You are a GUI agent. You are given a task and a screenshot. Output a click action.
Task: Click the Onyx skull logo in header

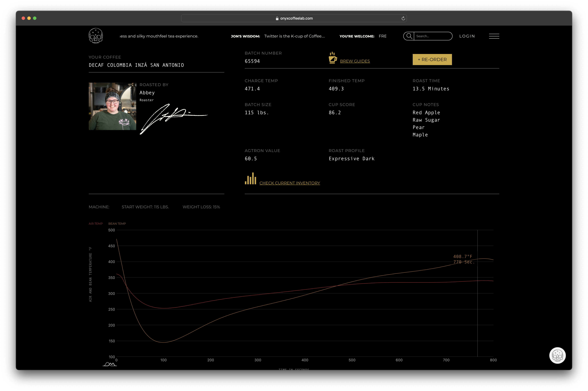click(96, 36)
